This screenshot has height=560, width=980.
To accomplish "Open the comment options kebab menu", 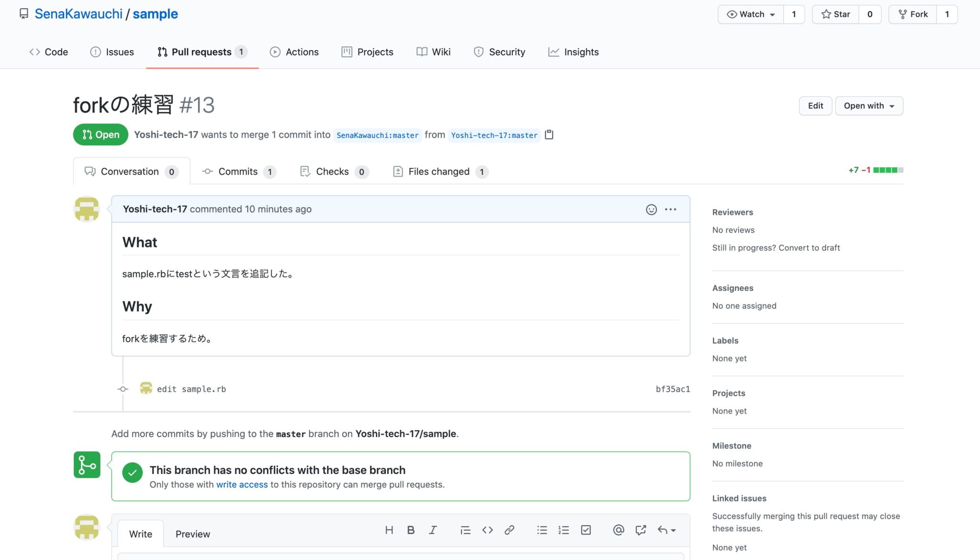I will pos(670,209).
